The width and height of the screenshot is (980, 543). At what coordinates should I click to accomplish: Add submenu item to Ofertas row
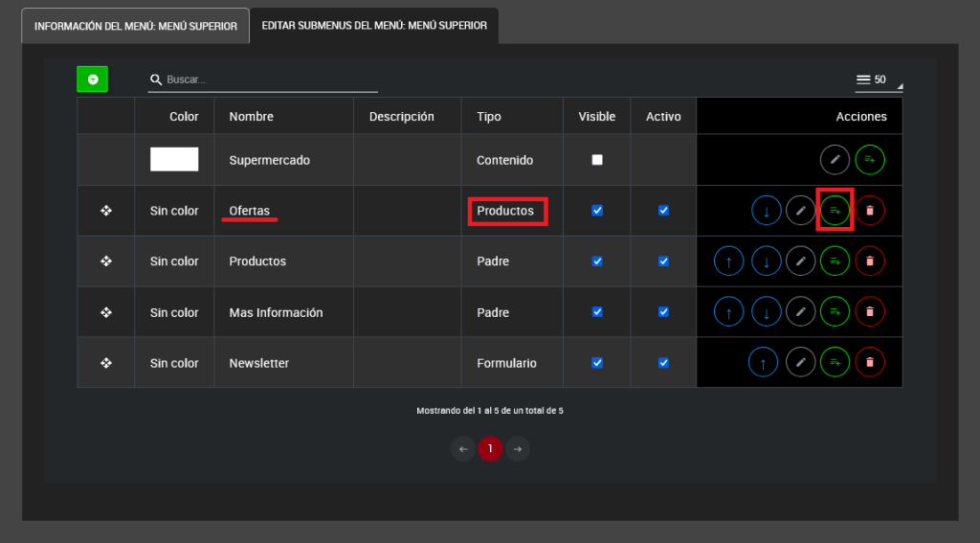[x=835, y=211]
